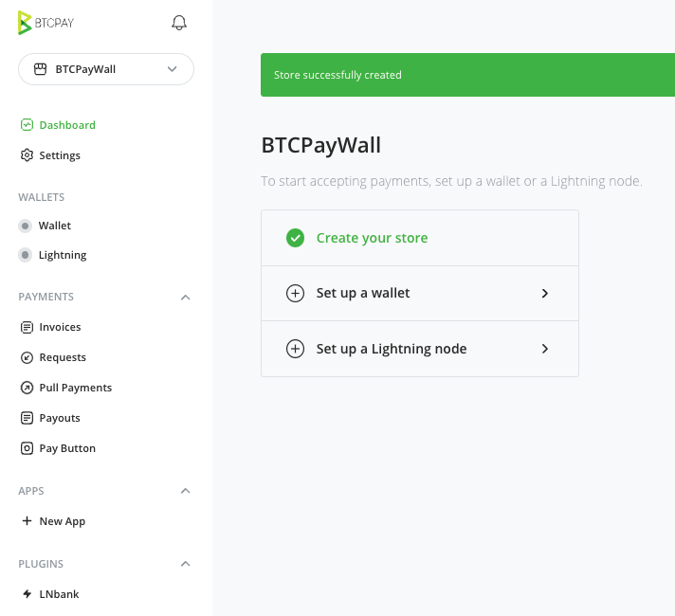Click Set up a Lightning node

420,349
